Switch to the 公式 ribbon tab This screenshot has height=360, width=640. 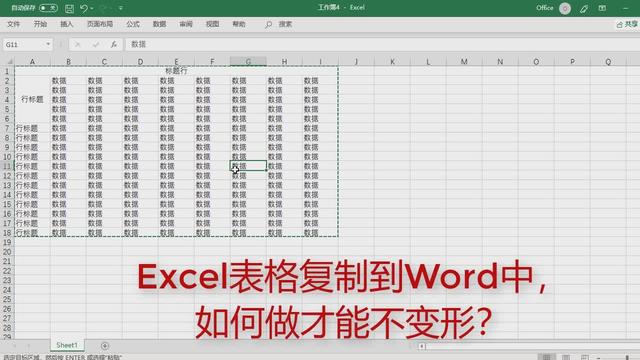click(133, 24)
